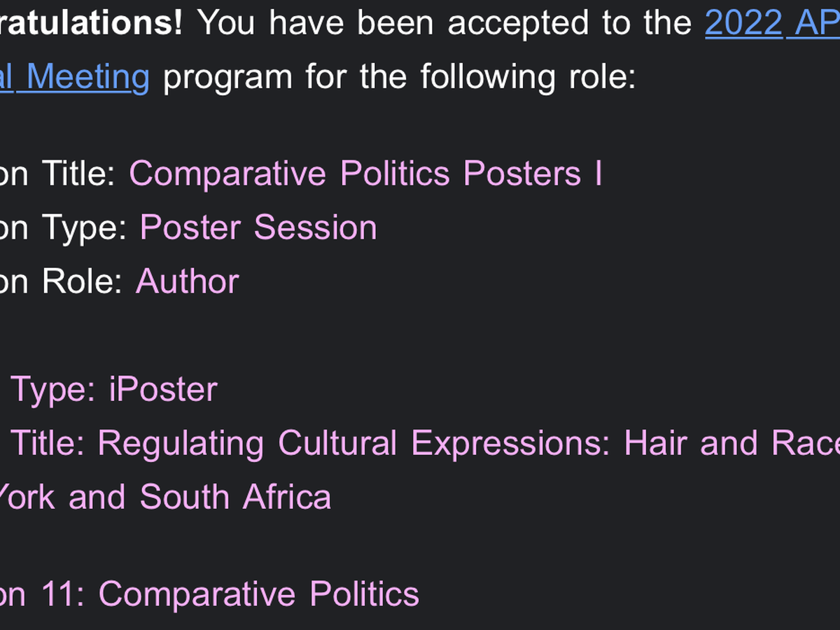
Task: Select 'Comparative Politics Posters I' text
Action: [x=365, y=173]
